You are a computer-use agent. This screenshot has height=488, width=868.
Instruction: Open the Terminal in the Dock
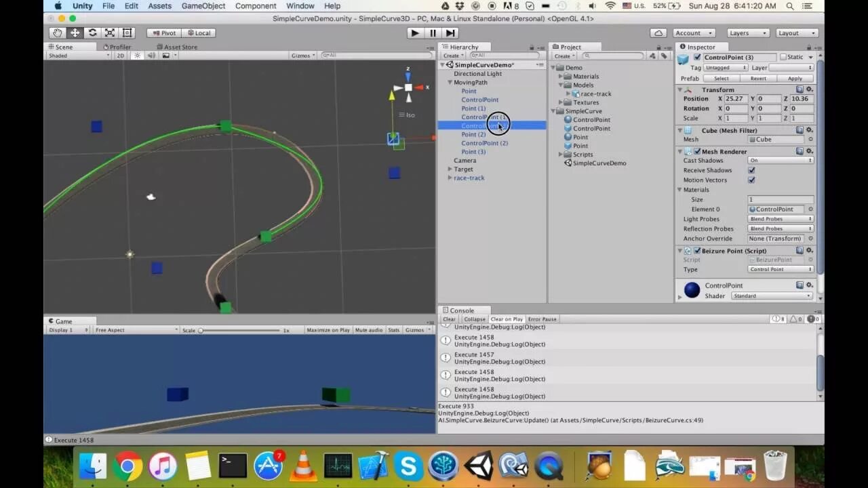[x=233, y=466]
